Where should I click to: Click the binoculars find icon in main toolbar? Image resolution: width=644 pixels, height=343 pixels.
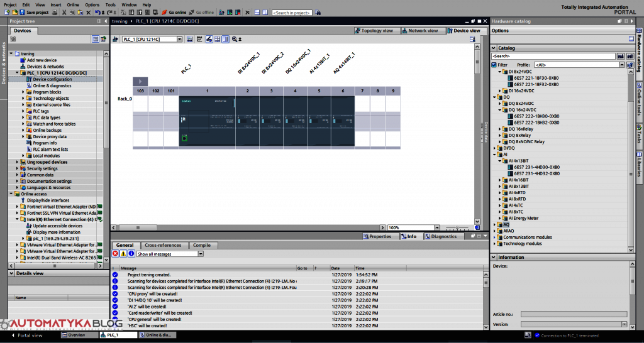(x=318, y=13)
